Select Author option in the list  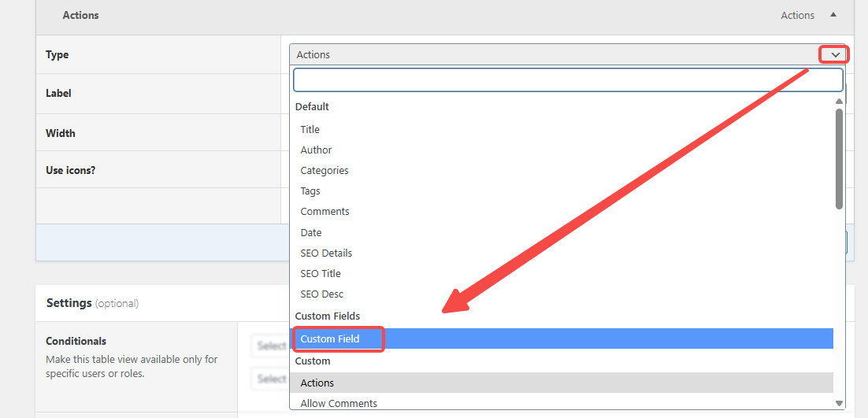(x=316, y=150)
